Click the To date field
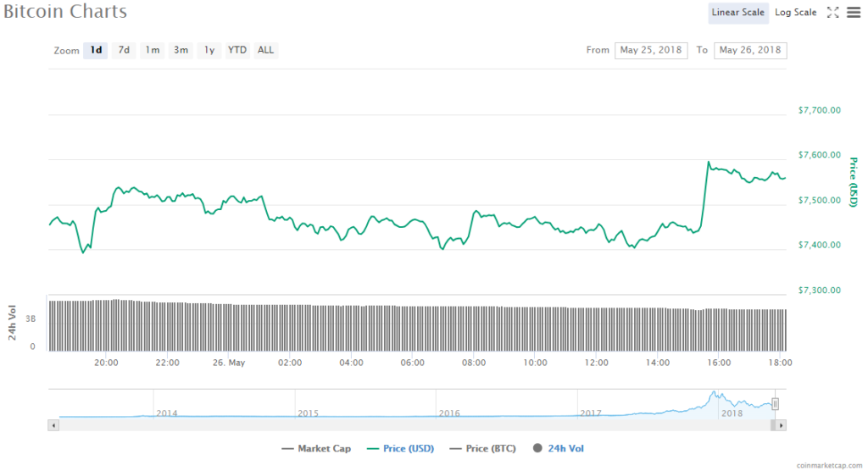Screen dimensions: 868x471 coord(749,50)
